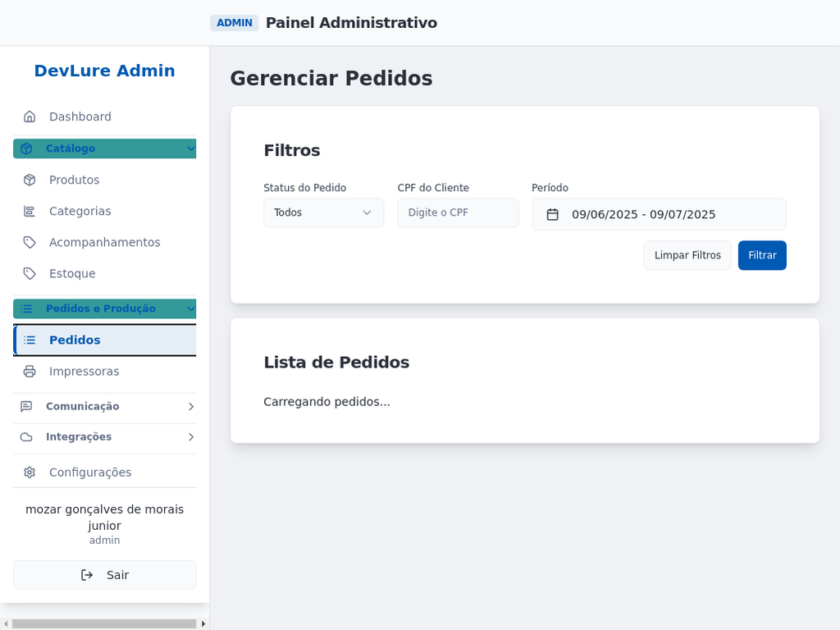840x630 pixels.
Task: Collapse the Catálogo section
Action: pyautogui.click(x=105, y=148)
